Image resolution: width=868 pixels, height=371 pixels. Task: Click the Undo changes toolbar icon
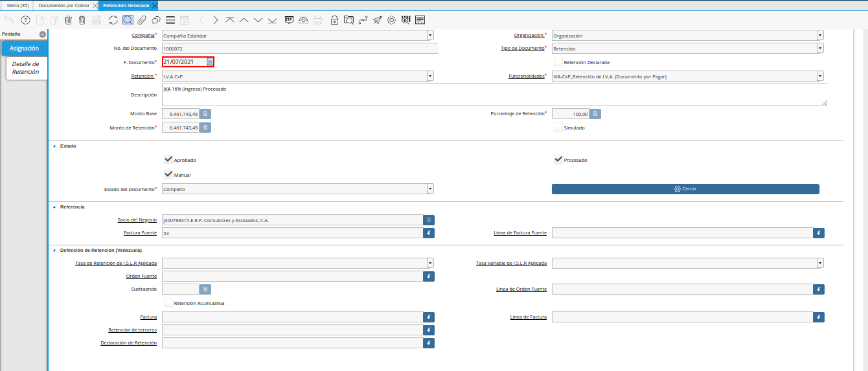point(8,20)
